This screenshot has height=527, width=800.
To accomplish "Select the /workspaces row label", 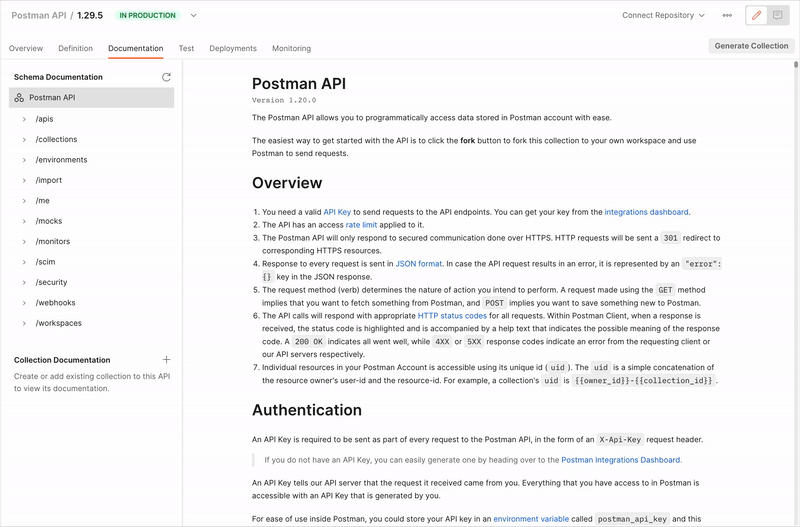I will (59, 323).
